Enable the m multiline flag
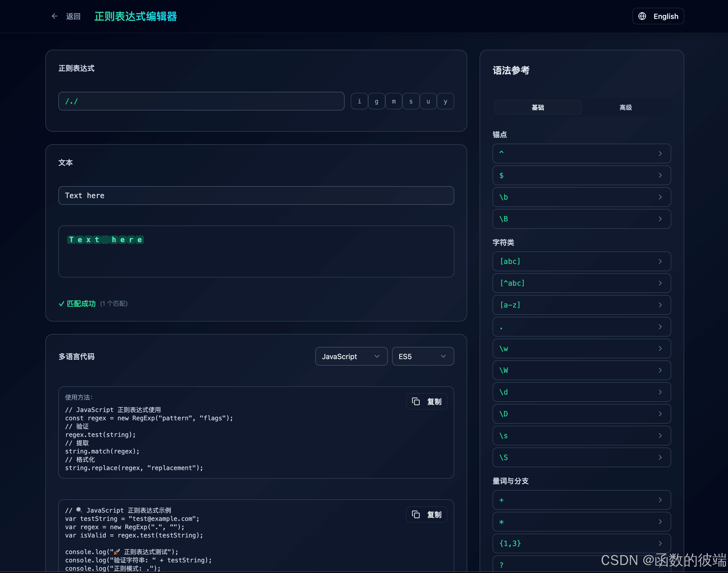Viewport: 728px width, 573px height. (x=394, y=101)
